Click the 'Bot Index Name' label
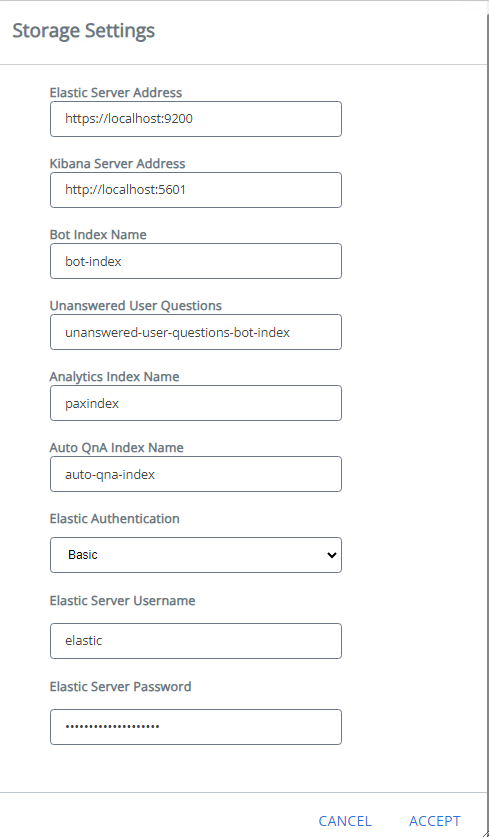Viewport: 489px width, 837px height. 98,234
